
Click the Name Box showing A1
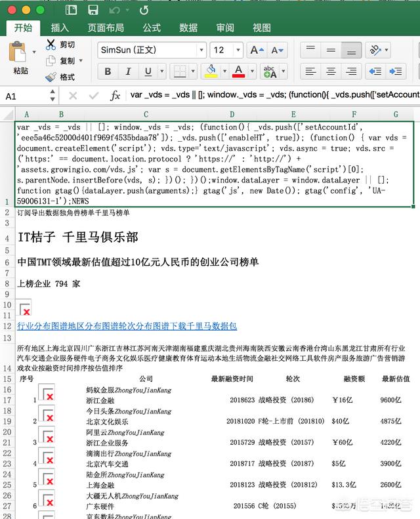coord(25,96)
